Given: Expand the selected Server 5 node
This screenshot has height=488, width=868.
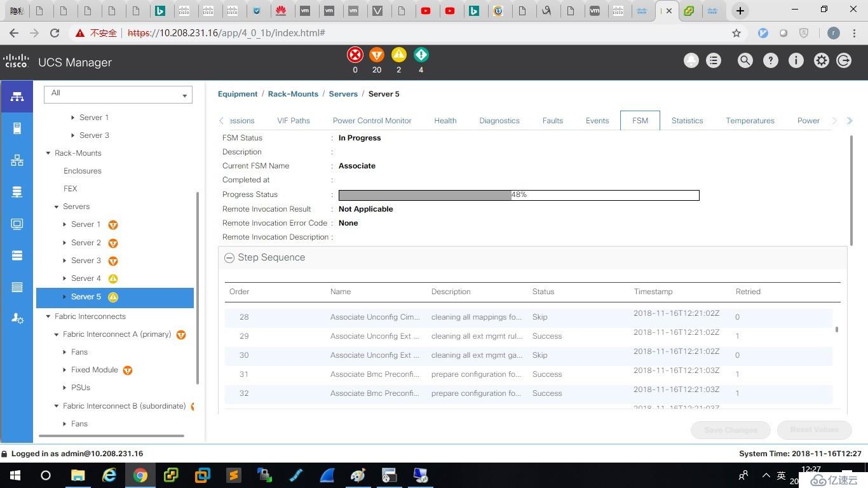Looking at the screenshot, I should pos(65,297).
